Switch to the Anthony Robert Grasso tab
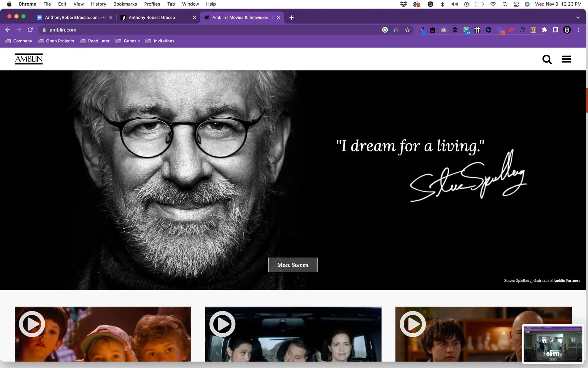The width and height of the screenshot is (588, 368). tap(152, 17)
